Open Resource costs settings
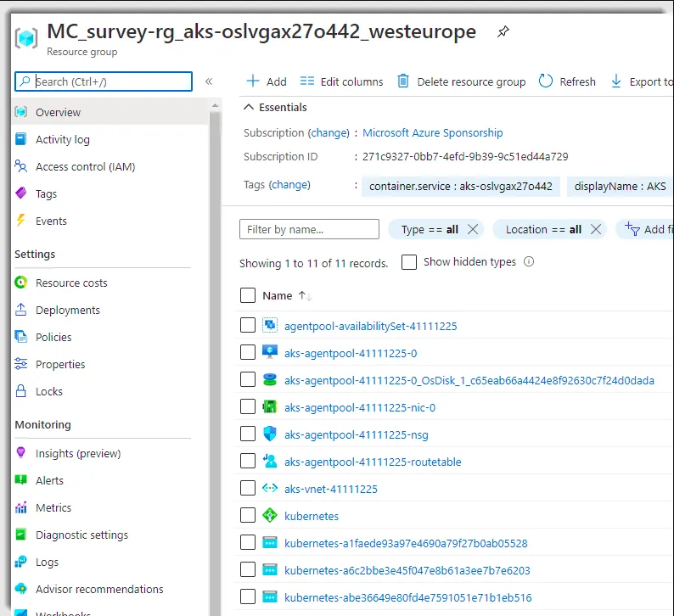Viewport: 674px width, 616px height. coord(71,283)
